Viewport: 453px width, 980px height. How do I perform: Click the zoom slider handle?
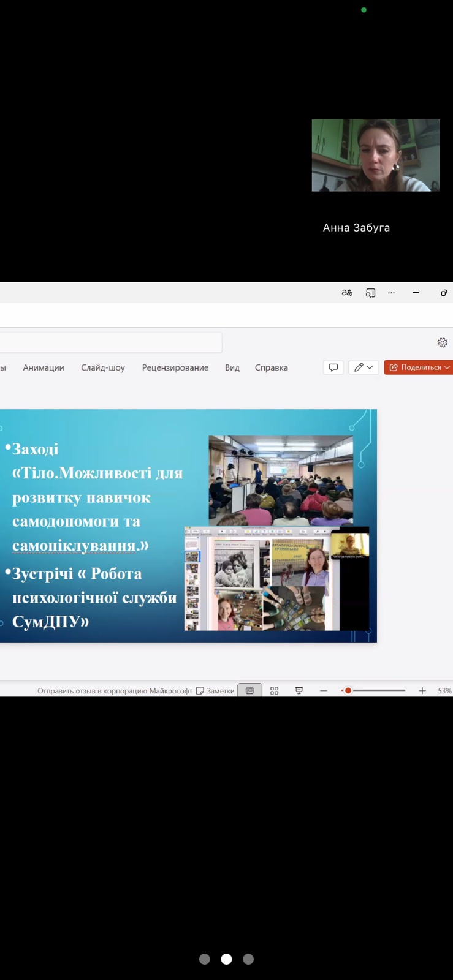[x=348, y=690]
